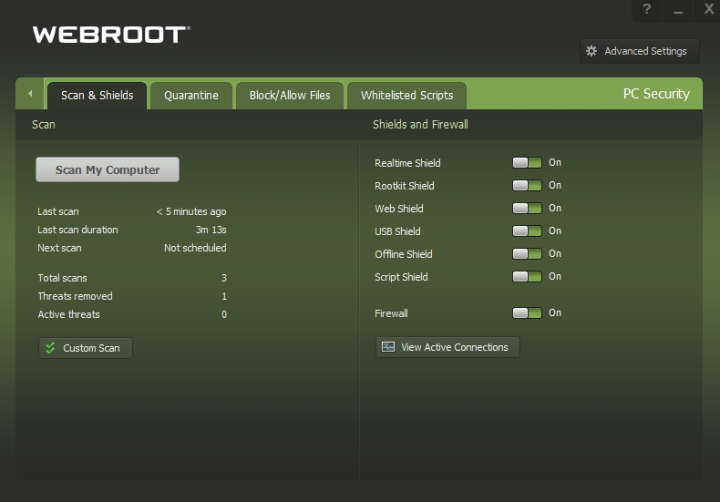Click the 'Shields and Firewall' section header

click(421, 124)
